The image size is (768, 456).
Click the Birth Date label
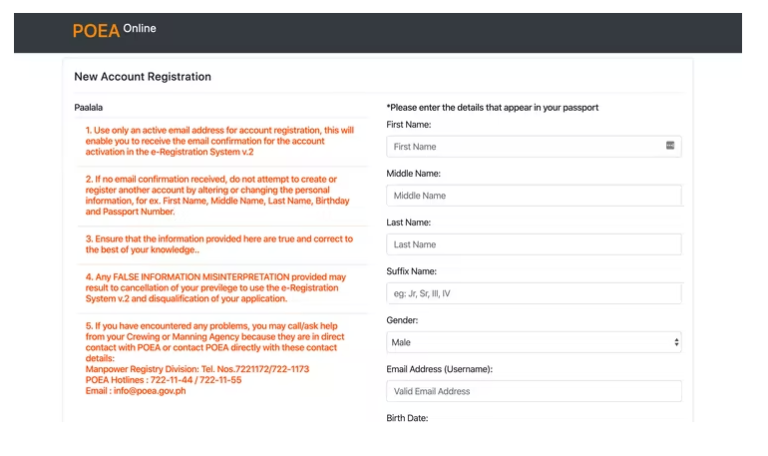407,417
